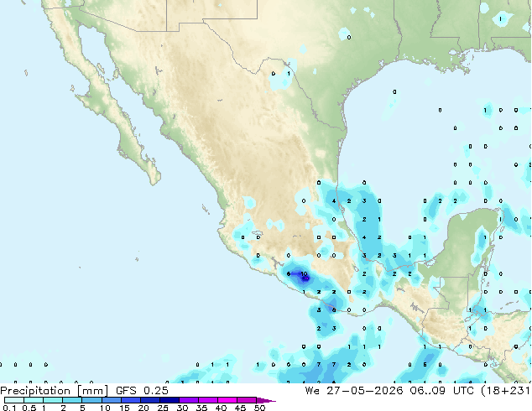Pick the 1–2 mm legend color box
The width and height of the screenshot is (532, 411).
[53, 400]
